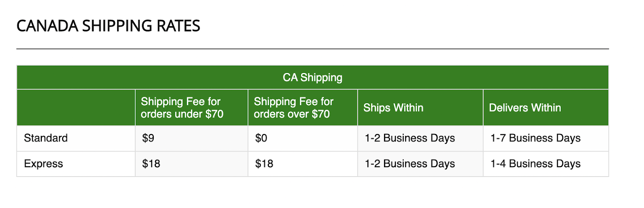This screenshot has height=208, width=644.
Task: Select the 1-7 Business Days delivery cell
Action: (535, 138)
